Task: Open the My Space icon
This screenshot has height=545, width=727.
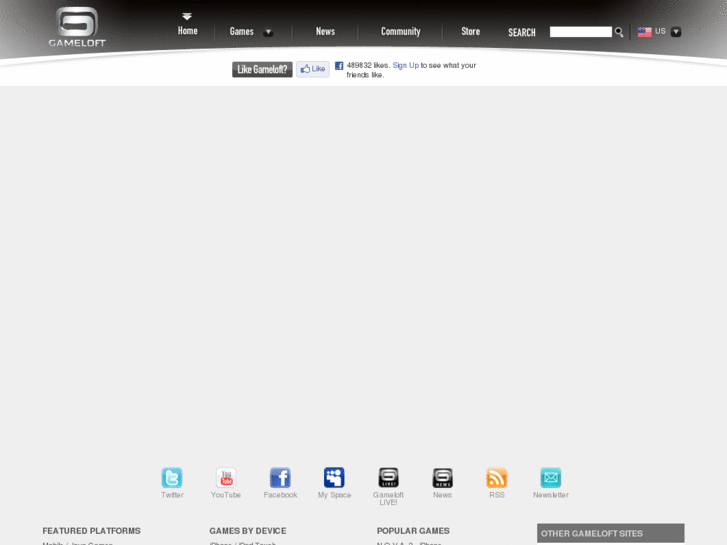Action: [334, 478]
